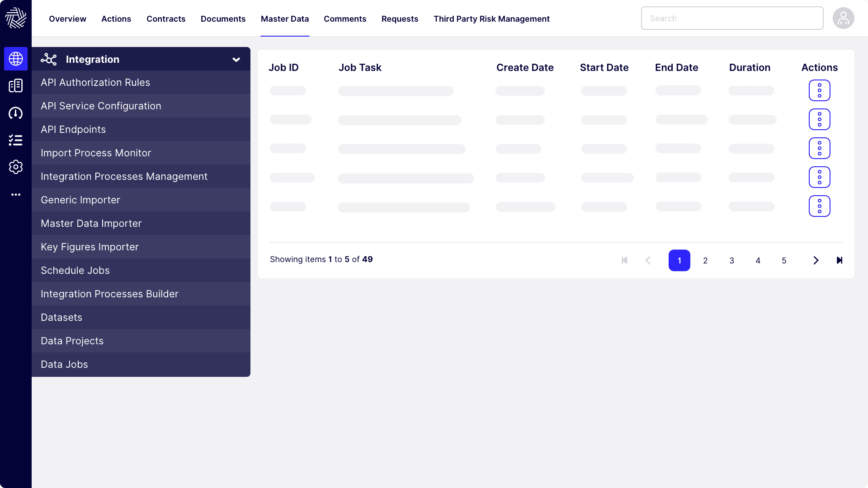This screenshot has height=488, width=868.
Task: Open API Authorization Rules
Action: pos(141,82)
